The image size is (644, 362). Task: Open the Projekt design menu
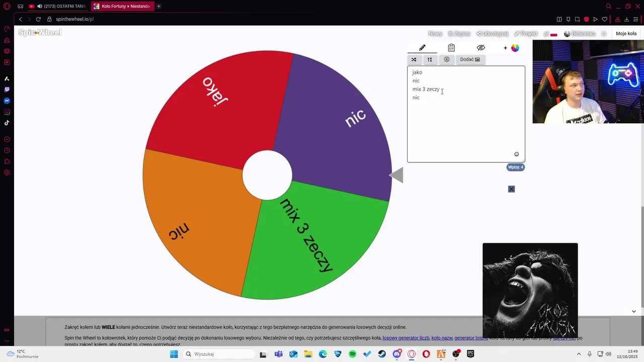point(526,34)
